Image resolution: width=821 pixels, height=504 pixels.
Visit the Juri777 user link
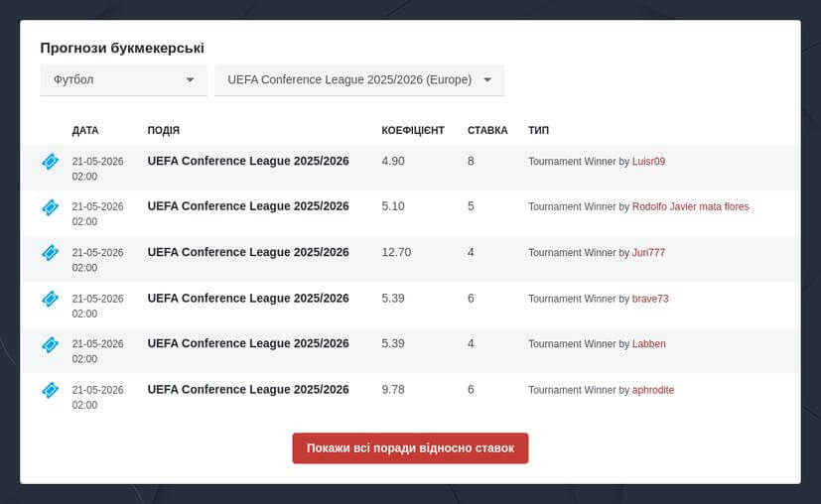[648, 253]
